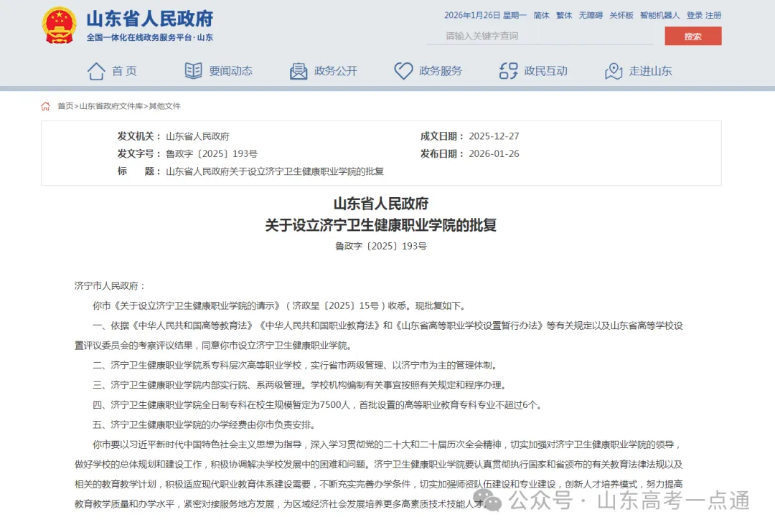The height and width of the screenshot is (532, 775).
Task: Open the 政民互动 navigation menu
Action: (545, 71)
